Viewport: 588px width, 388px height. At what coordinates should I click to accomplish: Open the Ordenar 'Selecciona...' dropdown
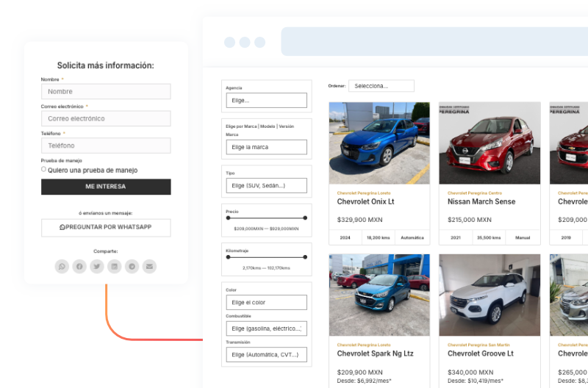click(381, 86)
